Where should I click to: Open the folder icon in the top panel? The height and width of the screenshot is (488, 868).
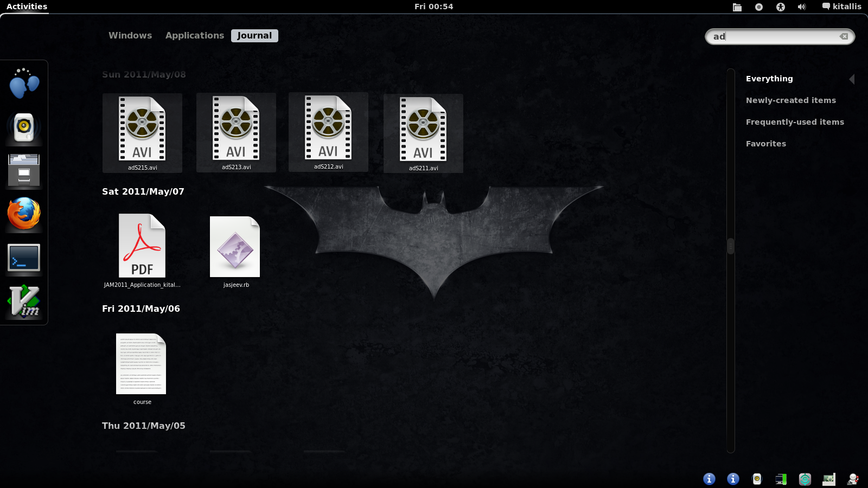tap(737, 7)
